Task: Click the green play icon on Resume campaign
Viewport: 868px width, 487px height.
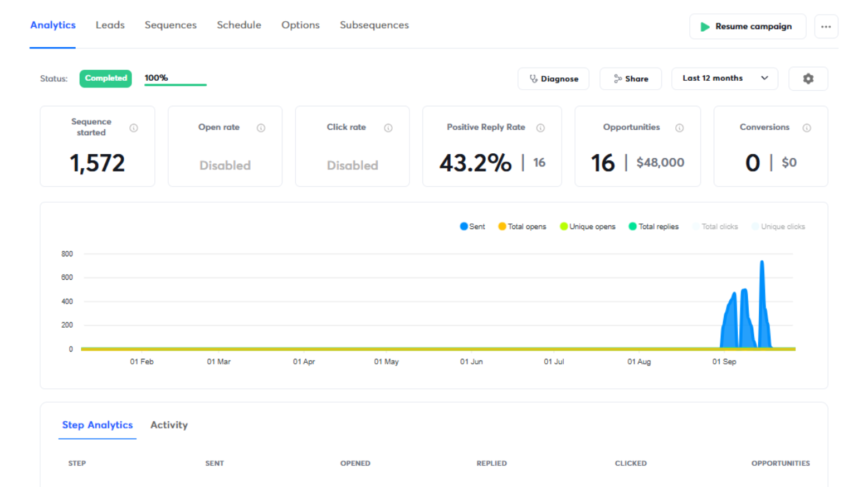Action: 704,26
